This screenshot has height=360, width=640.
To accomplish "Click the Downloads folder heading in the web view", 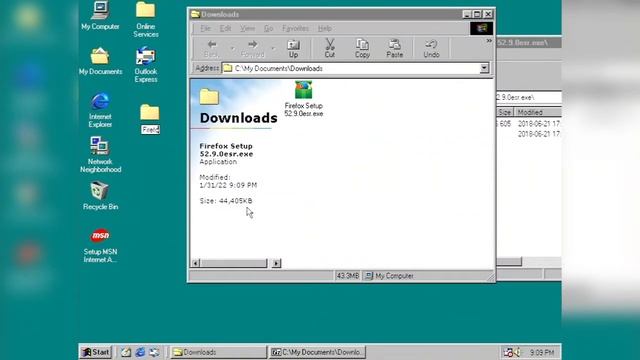I will (238, 118).
